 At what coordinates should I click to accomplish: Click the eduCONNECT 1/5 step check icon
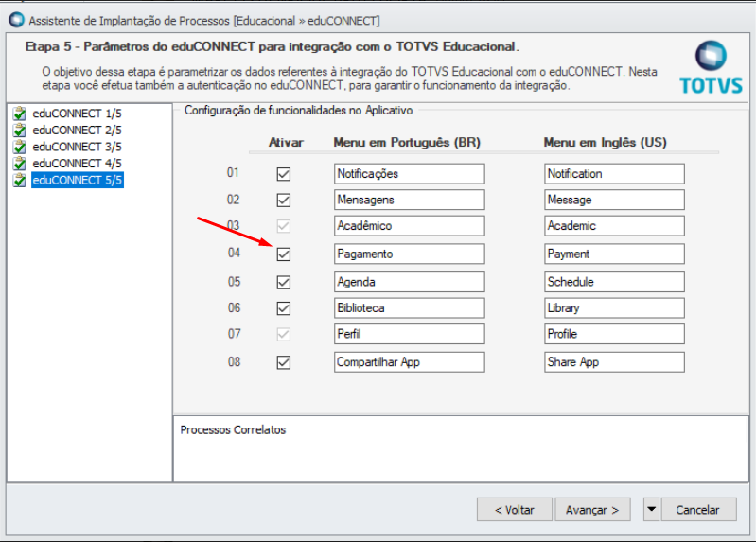pos(20,114)
